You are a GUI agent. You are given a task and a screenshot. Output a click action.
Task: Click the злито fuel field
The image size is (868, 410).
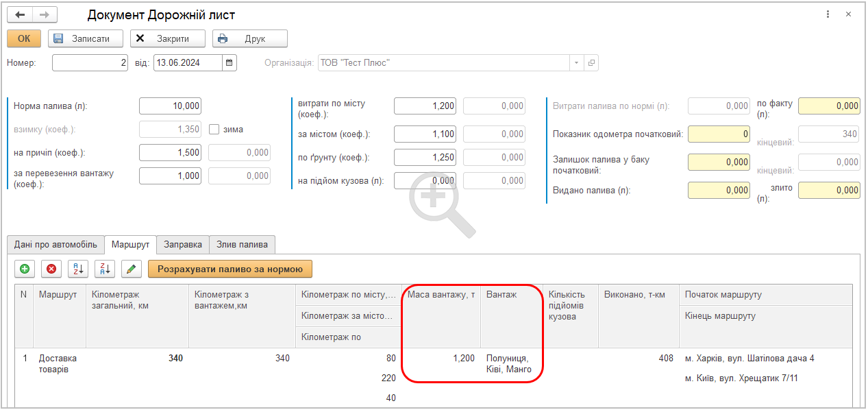point(830,191)
